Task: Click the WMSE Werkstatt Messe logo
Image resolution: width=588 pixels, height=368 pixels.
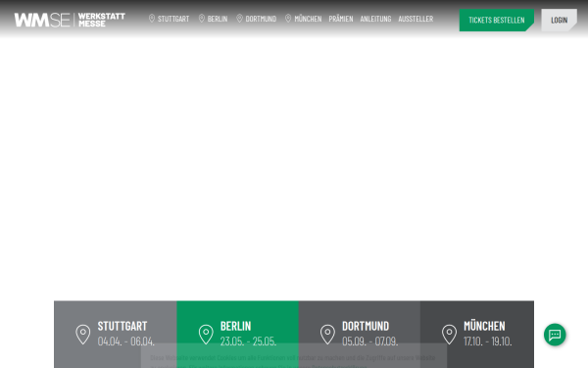Action: [70, 20]
